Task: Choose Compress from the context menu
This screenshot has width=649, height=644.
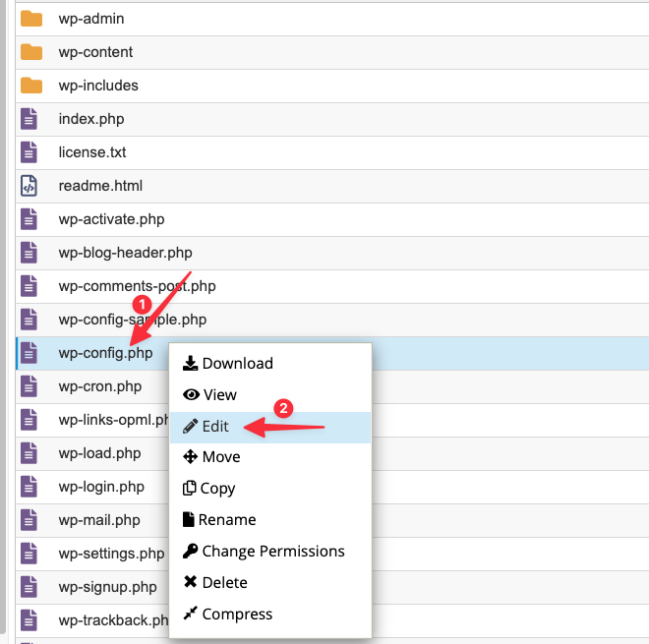Action: point(270,615)
